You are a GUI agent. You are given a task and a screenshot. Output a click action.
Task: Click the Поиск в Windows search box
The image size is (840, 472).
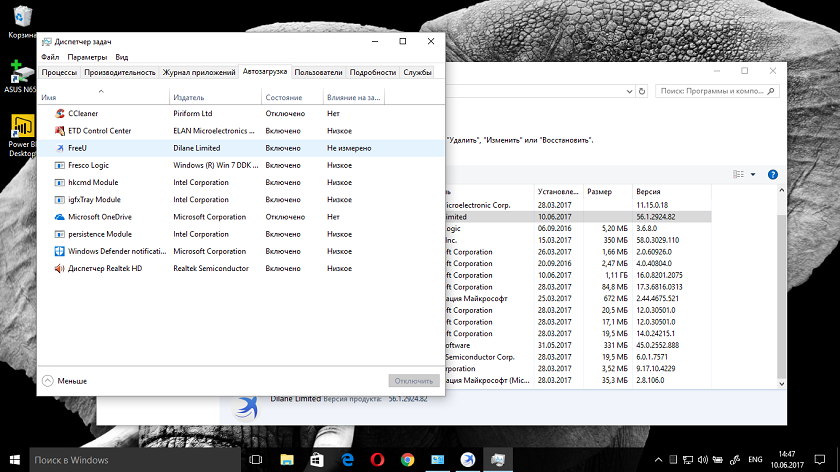134,460
